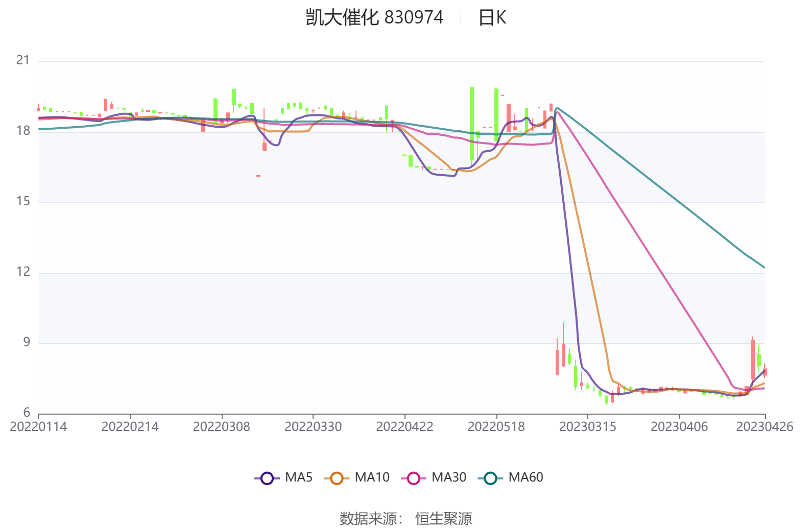The width and height of the screenshot is (812, 528).
Task: Click the 9 price axis label
Action: [x=27, y=342]
